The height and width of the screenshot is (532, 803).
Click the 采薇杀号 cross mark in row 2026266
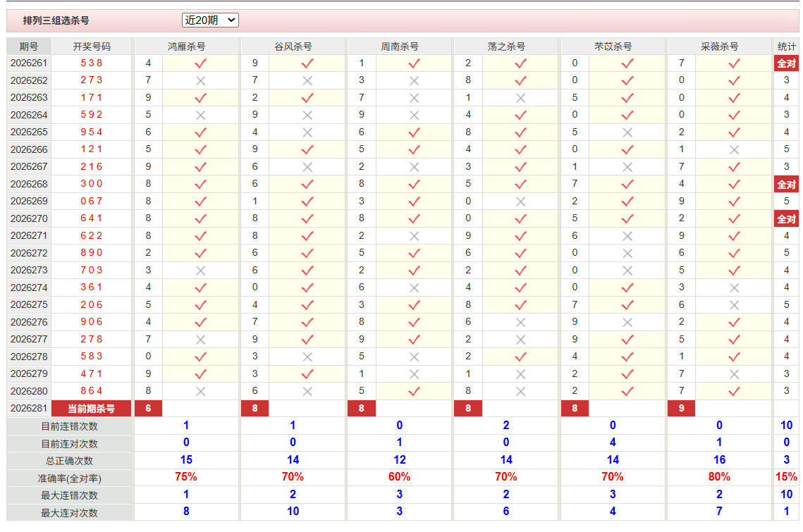(735, 150)
